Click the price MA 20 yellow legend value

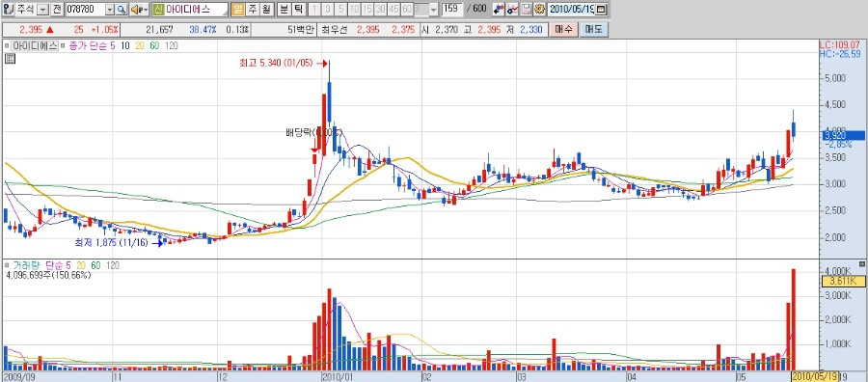[x=140, y=46]
